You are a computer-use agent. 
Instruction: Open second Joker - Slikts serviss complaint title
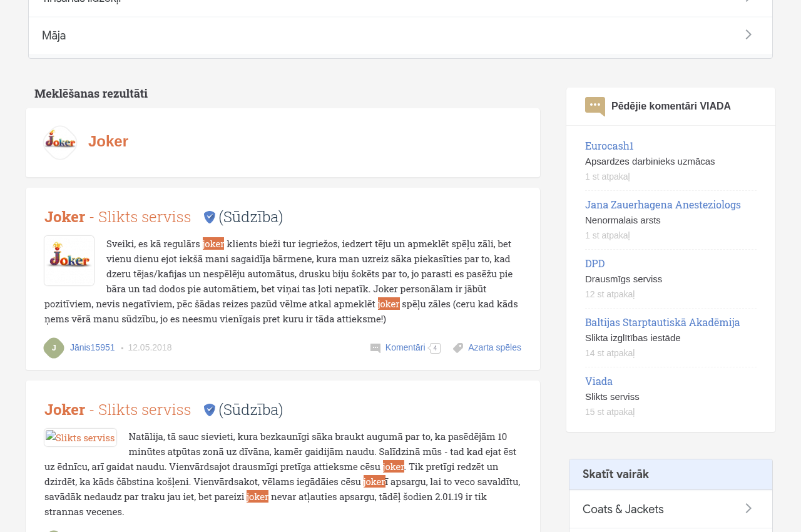point(118,409)
